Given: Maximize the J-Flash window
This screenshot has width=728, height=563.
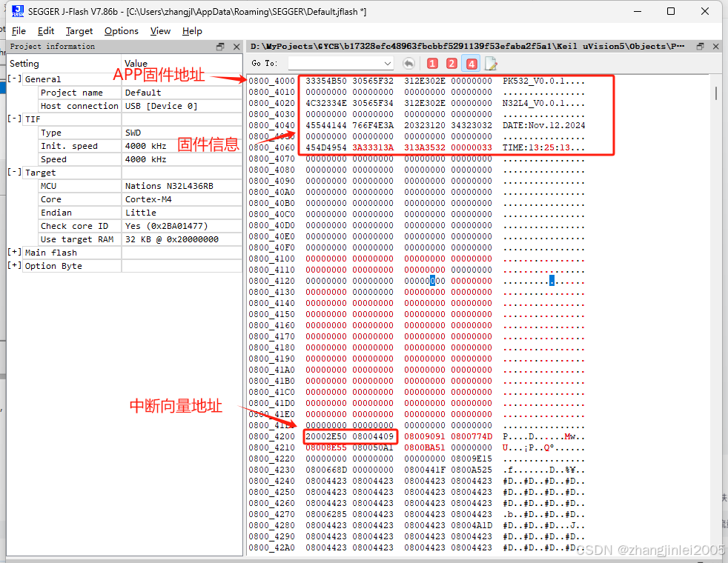Looking at the screenshot, I should 671,11.
